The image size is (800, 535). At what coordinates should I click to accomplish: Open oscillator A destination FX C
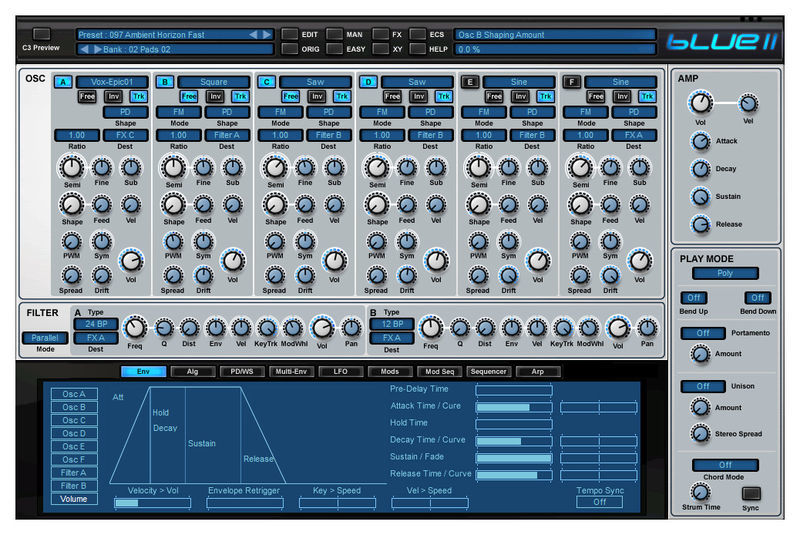(x=125, y=135)
